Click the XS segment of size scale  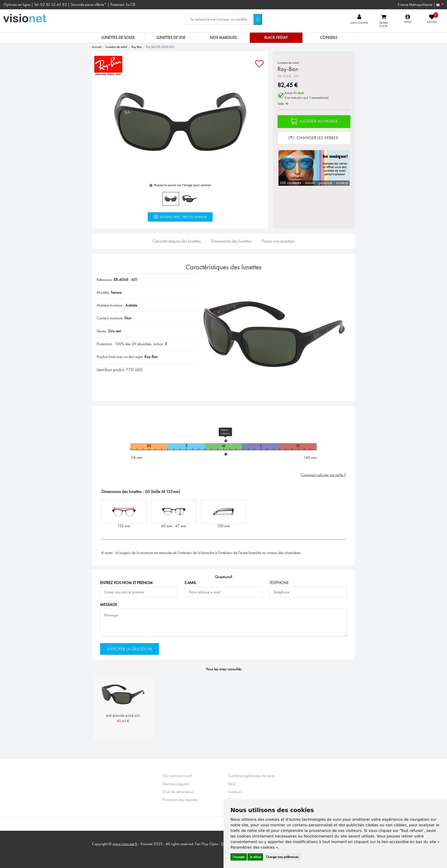tap(149, 446)
